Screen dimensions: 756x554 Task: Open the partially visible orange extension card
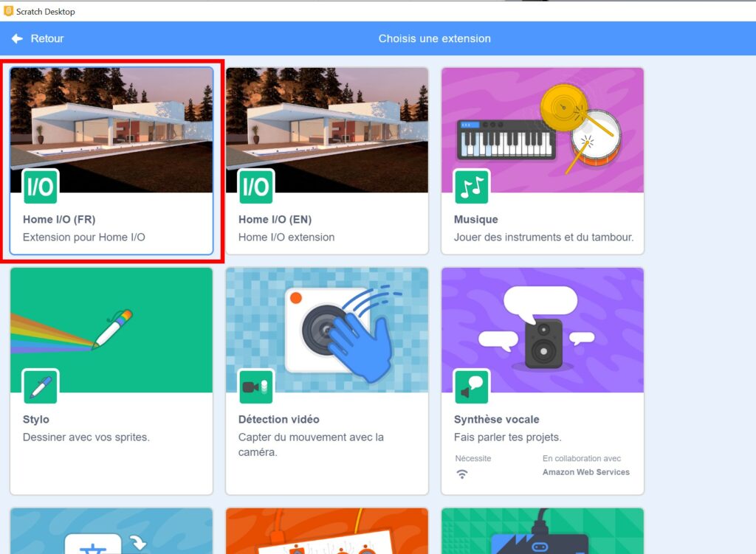tap(327, 531)
